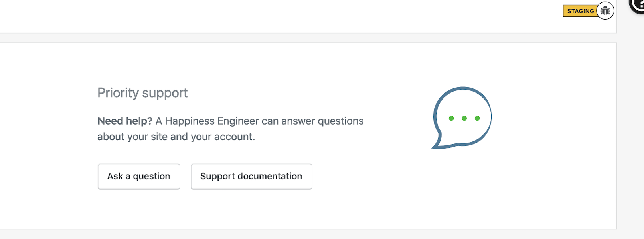This screenshot has width=644, height=239.
Task: Click the left green dot in chat bubble
Action: [451, 118]
